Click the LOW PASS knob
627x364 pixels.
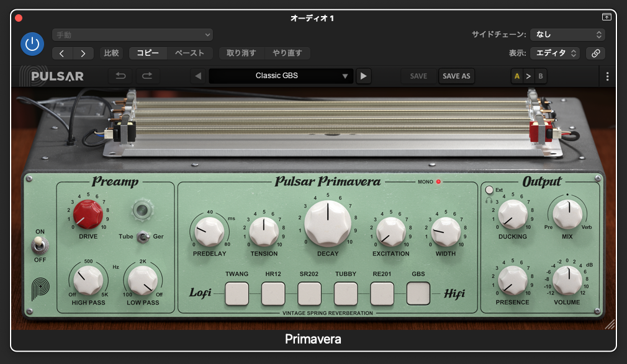[x=143, y=280]
